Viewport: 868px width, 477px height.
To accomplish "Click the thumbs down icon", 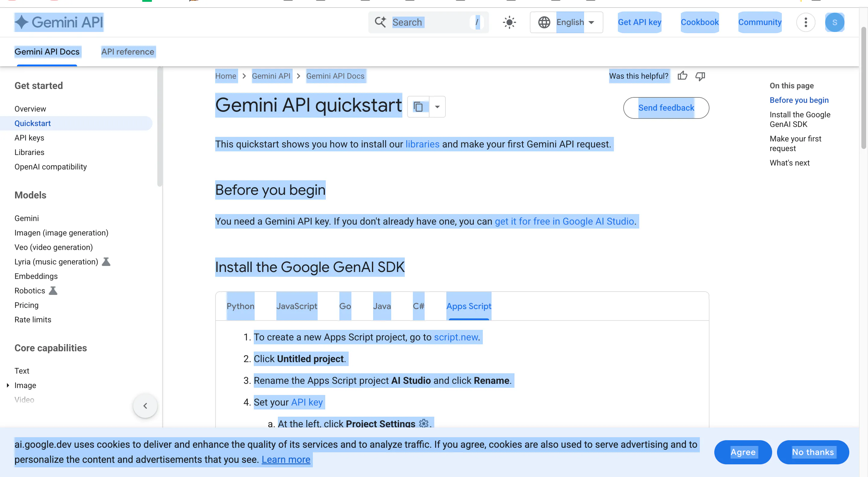I will [x=700, y=76].
